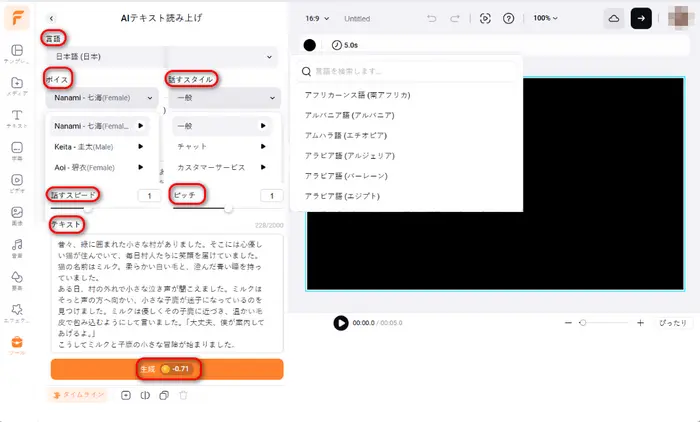Open the 一般 speaking style dropdown
700x422 pixels.
coord(225,98)
